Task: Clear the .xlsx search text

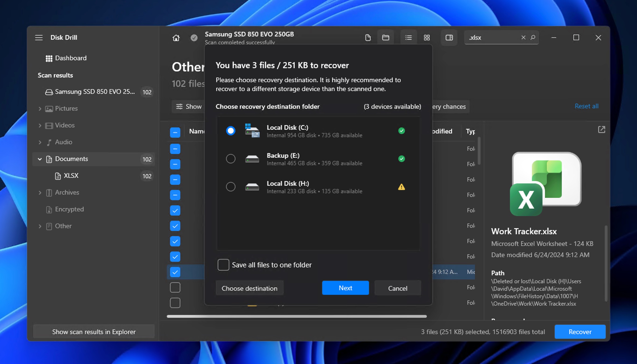Action: [x=523, y=38]
